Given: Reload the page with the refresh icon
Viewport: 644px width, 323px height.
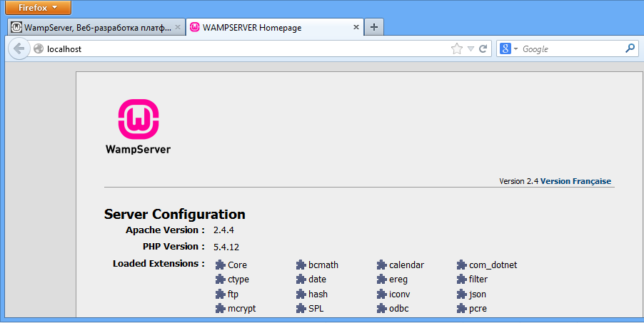Looking at the screenshot, I should [483, 49].
